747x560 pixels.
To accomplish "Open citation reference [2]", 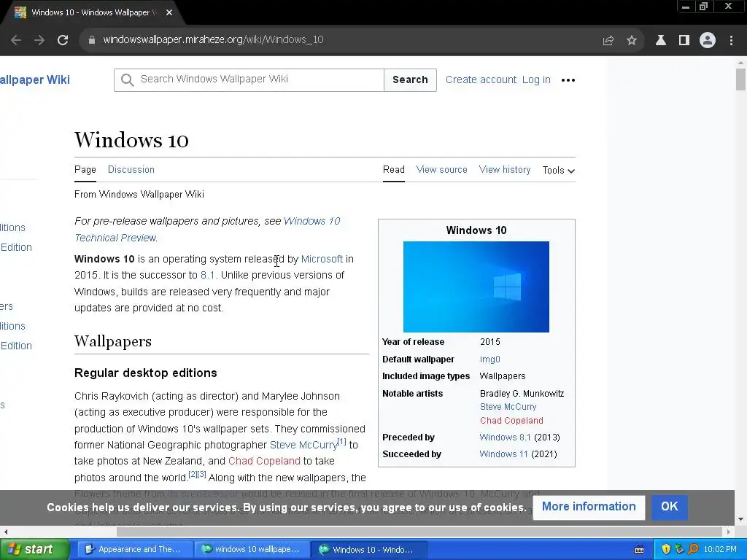I will coord(193,474).
